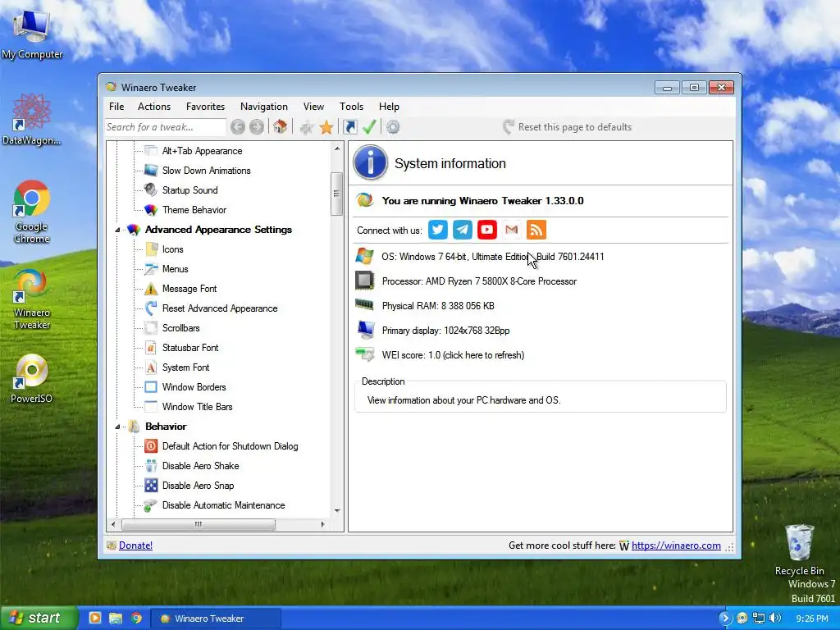Viewport: 840px width, 630px height.
Task: Click the processor chip icon
Action: 365,281
